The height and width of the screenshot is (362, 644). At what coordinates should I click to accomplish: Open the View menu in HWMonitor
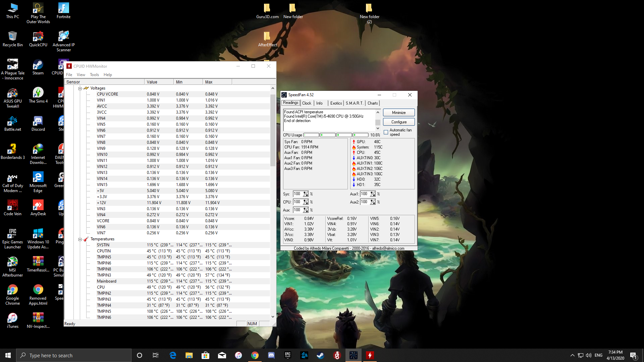click(x=81, y=75)
